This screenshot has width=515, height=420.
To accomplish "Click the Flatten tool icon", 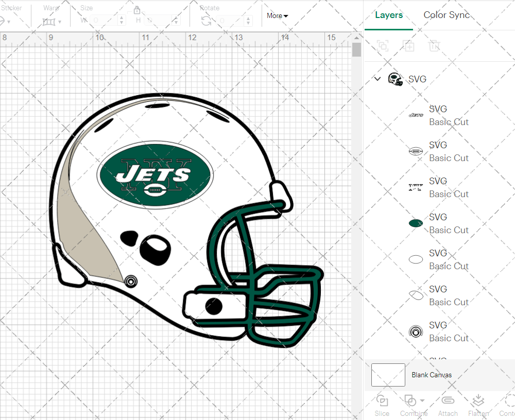I will 478,400.
